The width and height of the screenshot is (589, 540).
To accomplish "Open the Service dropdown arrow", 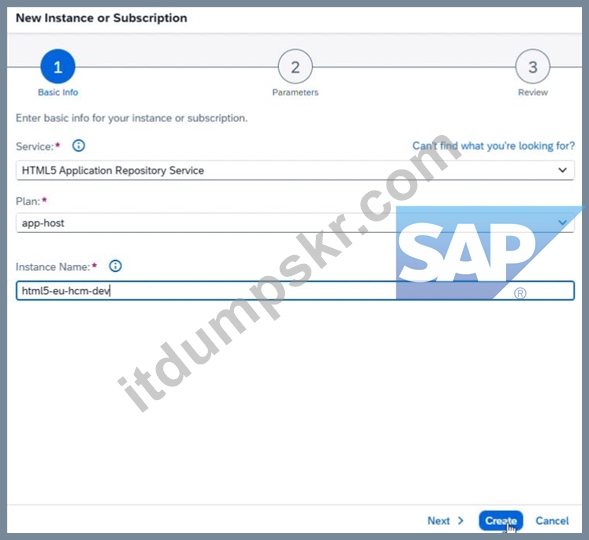I will (562, 170).
